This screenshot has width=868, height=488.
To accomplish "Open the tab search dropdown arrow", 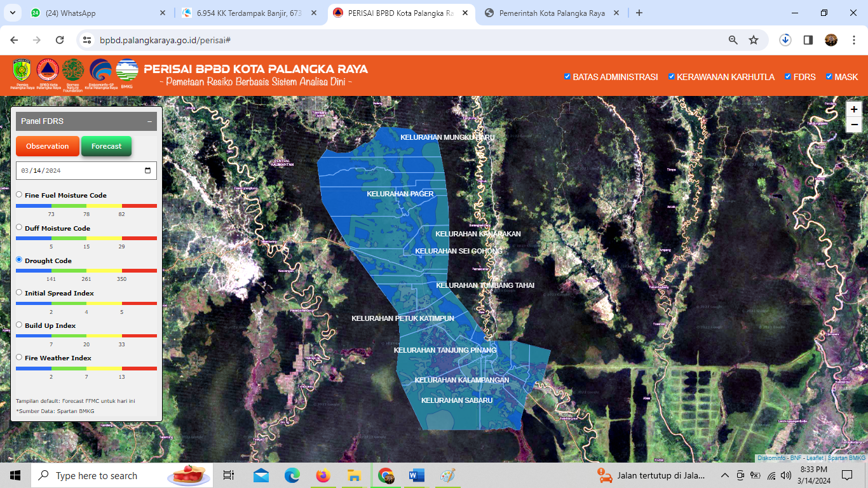I will [14, 13].
